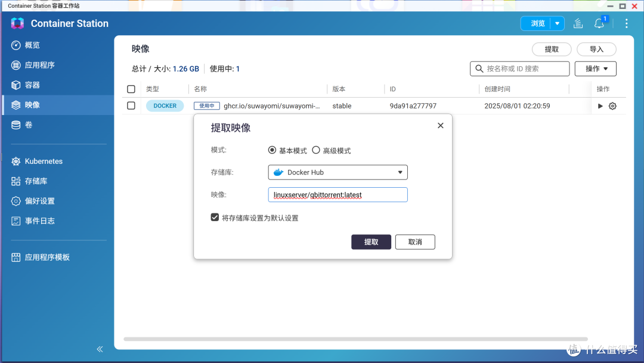Image resolution: width=644 pixels, height=363 pixels.
Task: Click the 使用中 in-use tag
Action: 206,106
